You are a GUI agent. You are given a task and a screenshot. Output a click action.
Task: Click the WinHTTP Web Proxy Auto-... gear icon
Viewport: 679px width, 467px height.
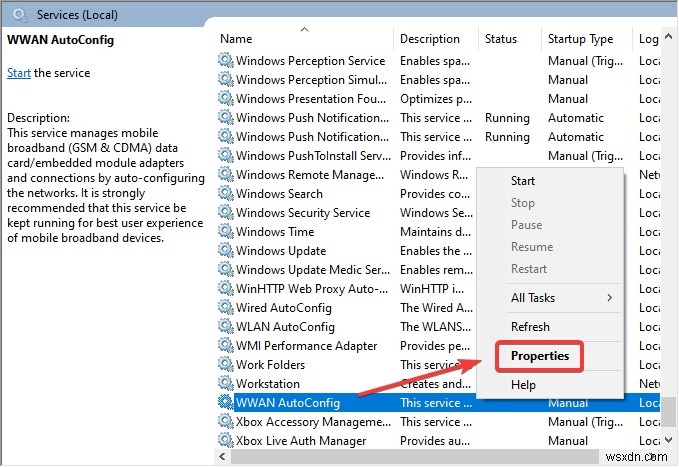pyautogui.click(x=226, y=288)
